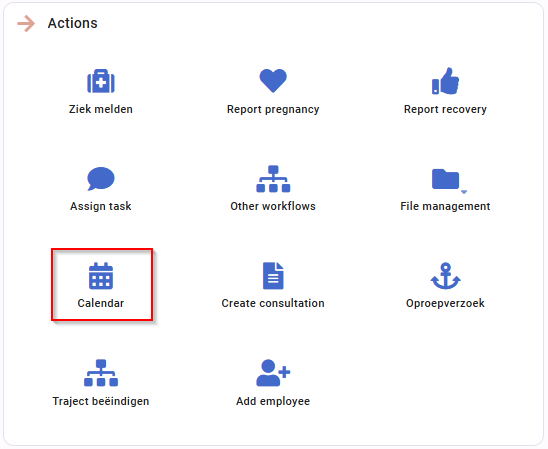Click the Ziek melden first-aid kit icon
548x449 pixels.
101,81
